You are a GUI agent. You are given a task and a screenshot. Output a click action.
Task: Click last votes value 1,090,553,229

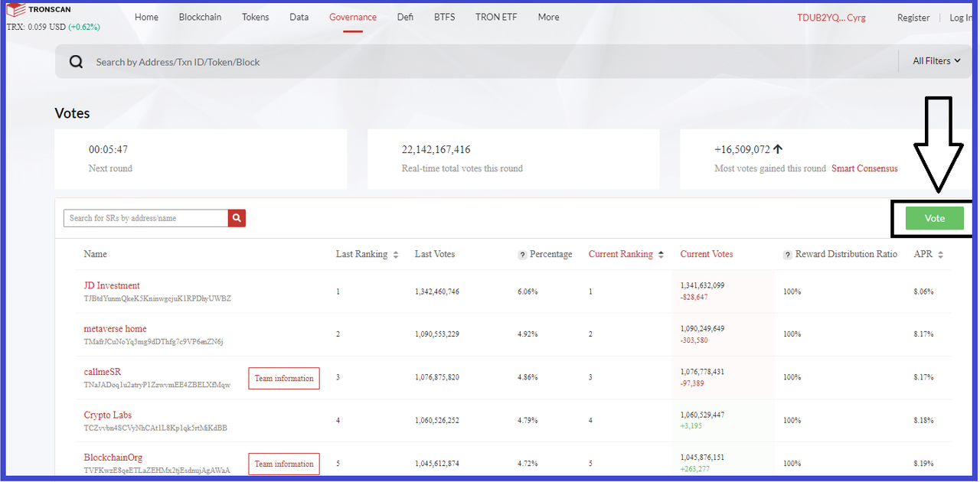437,334
